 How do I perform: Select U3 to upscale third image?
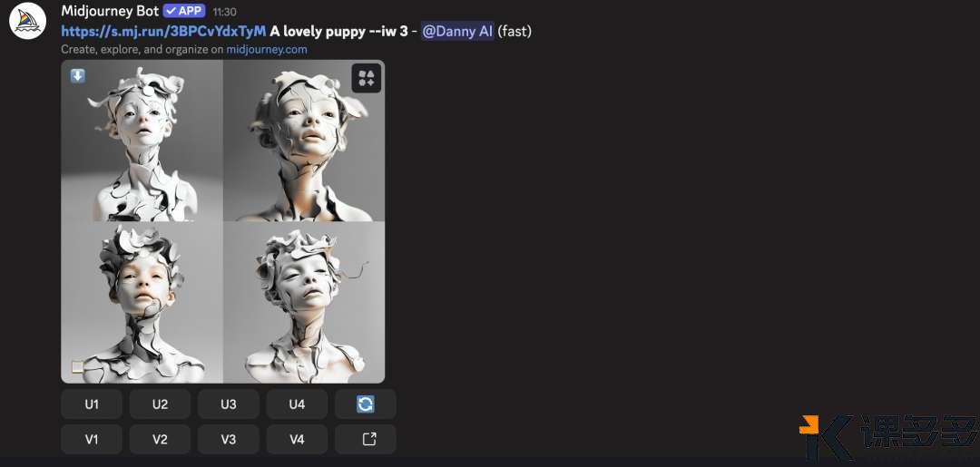point(229,404)
